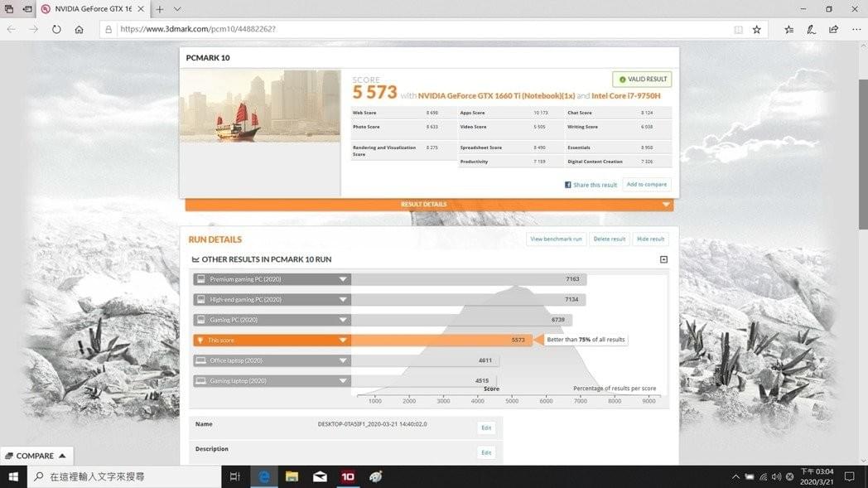868x488 pixels.
Task: Open File Explorer from the taskbar
Action: (x=292, y=476)
